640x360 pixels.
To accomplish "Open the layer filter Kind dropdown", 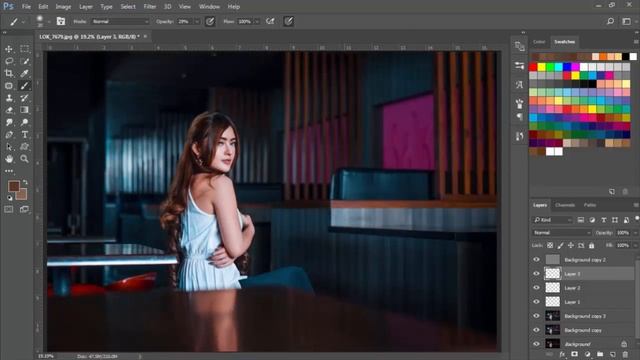I will (x=553, y=220).
